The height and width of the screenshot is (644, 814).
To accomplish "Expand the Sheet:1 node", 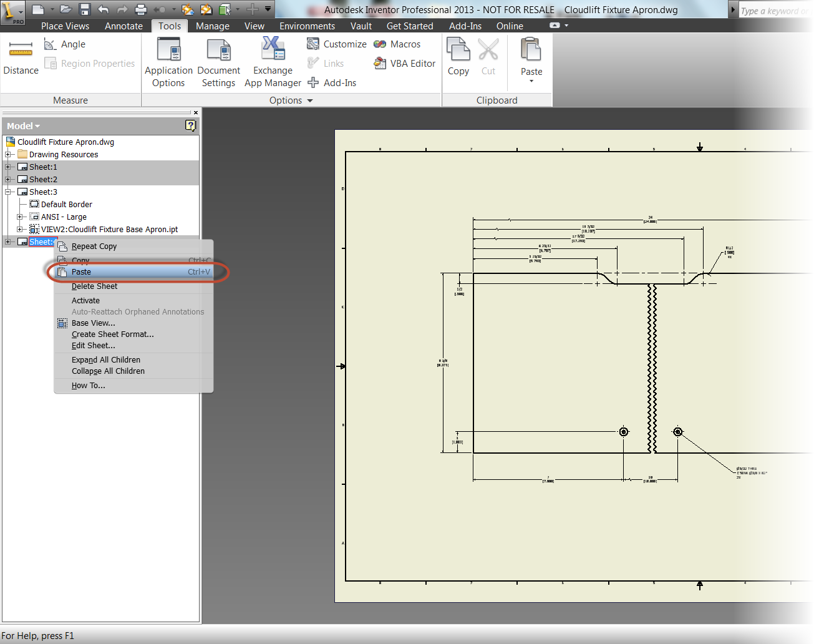I will [x=9, y=167].
